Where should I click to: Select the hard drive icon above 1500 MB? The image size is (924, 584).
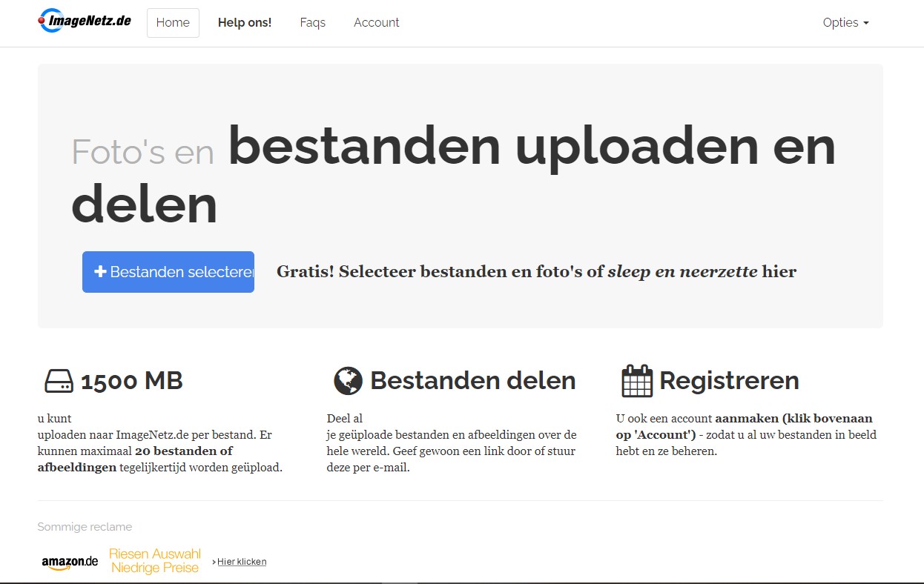click(58, 380)
